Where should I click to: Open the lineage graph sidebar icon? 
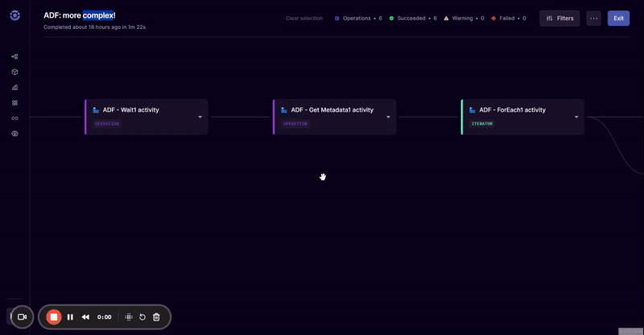[x=14, y=56]
